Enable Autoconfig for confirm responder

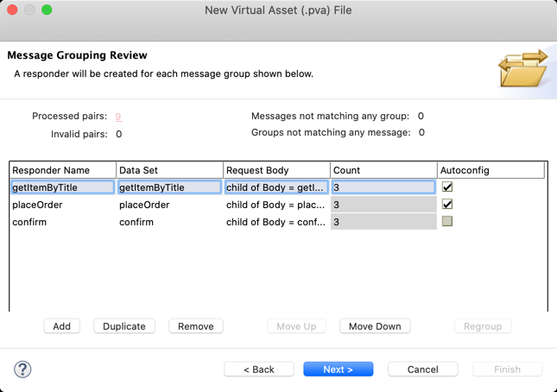pos(446,221)
